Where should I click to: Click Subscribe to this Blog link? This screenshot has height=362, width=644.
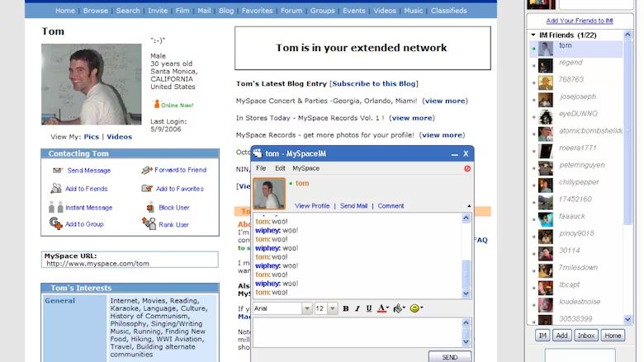point(374,83)
